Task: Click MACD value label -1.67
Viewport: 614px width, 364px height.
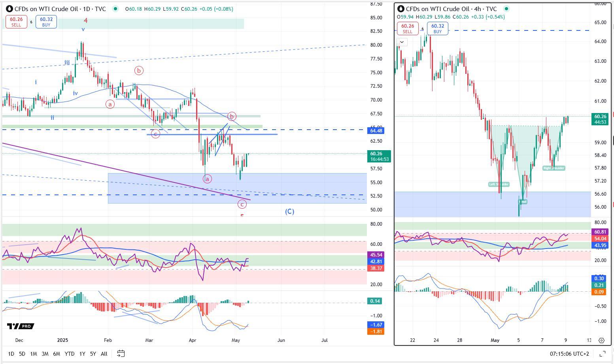Action: pos(376,324)
